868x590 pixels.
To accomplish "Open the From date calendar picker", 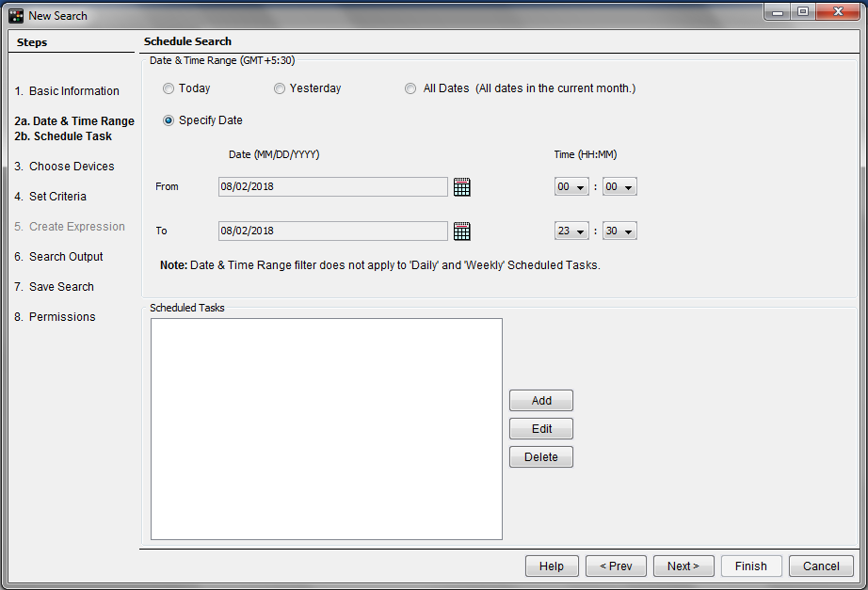I will click(461, 187).
